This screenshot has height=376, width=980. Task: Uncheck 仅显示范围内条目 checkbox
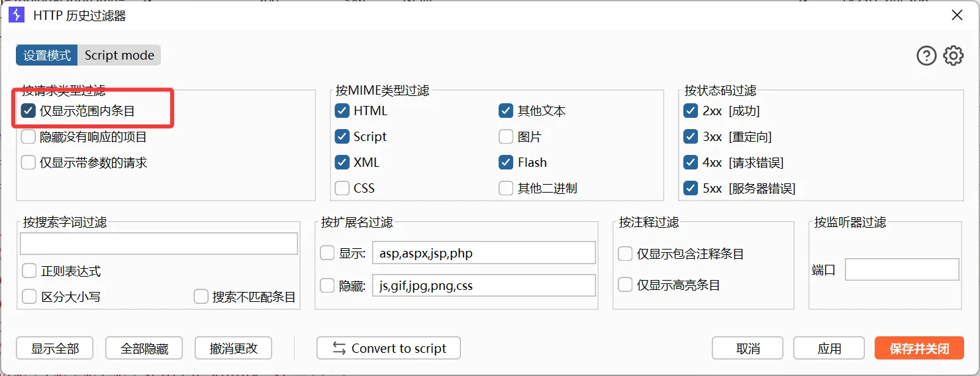pos(28,111)
